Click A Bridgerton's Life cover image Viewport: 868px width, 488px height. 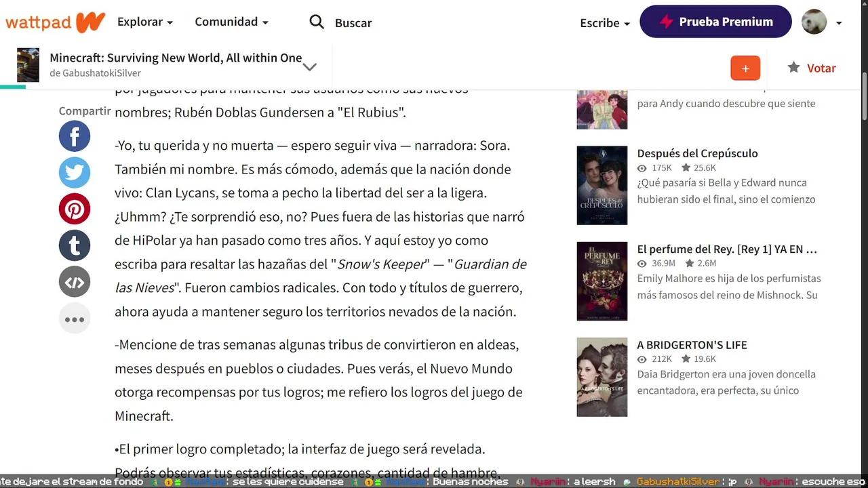tap(602, 377)
